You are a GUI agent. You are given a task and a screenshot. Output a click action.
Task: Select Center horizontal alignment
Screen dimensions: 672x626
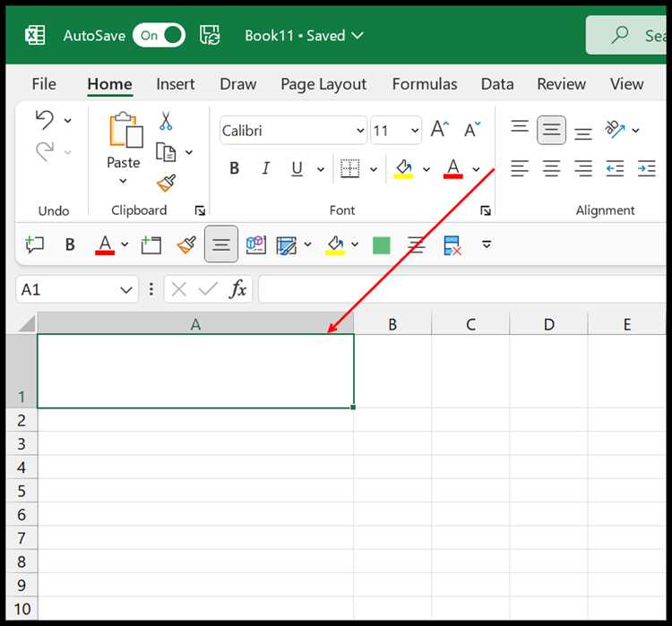pyautogui.click(x=552, y=168)
